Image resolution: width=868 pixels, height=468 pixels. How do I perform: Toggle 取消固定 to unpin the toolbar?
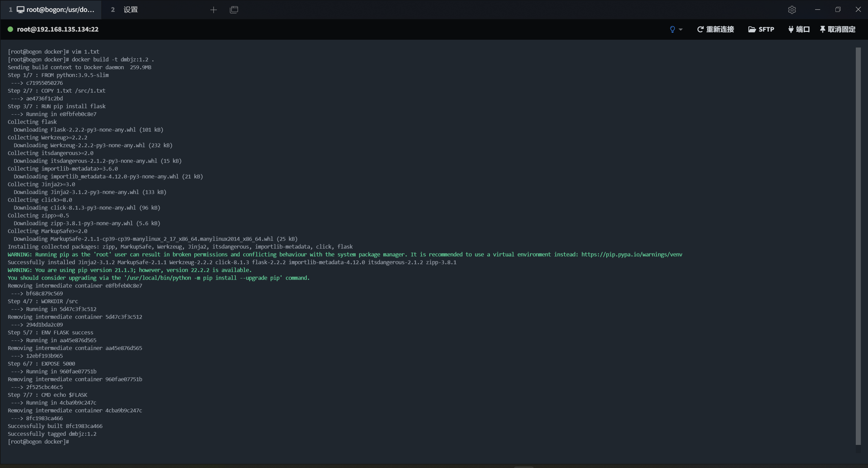point(837,29)
